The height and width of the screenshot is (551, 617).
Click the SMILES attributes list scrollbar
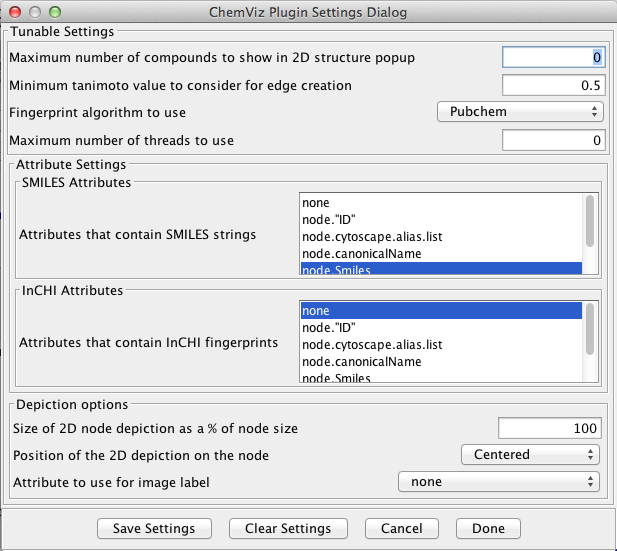coord(591,220)
